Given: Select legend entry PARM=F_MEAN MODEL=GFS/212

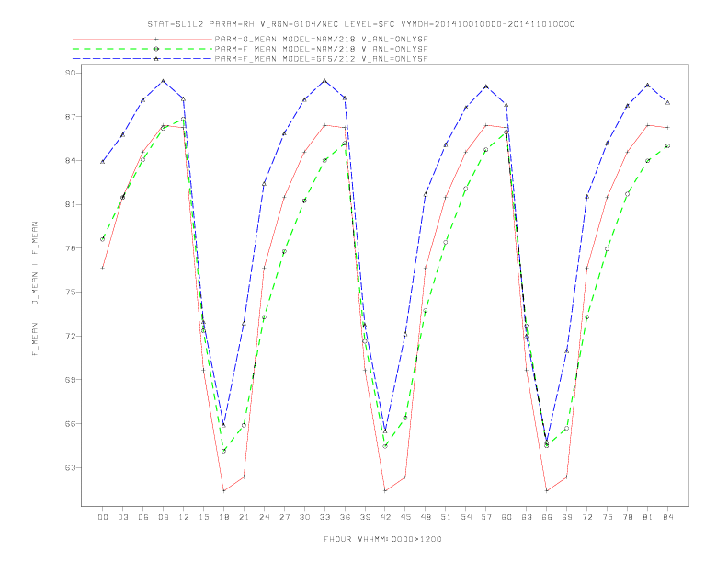Looking at the screenshot, I should (321, 59).
